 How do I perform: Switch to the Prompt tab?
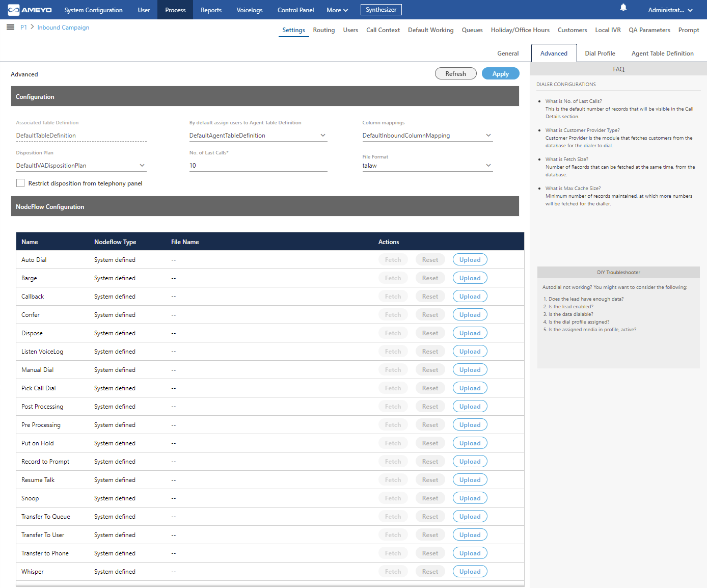pos(689,30)
